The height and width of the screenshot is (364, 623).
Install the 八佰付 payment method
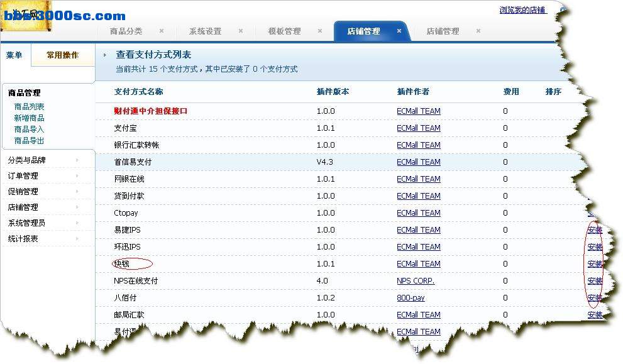[595, 297]
